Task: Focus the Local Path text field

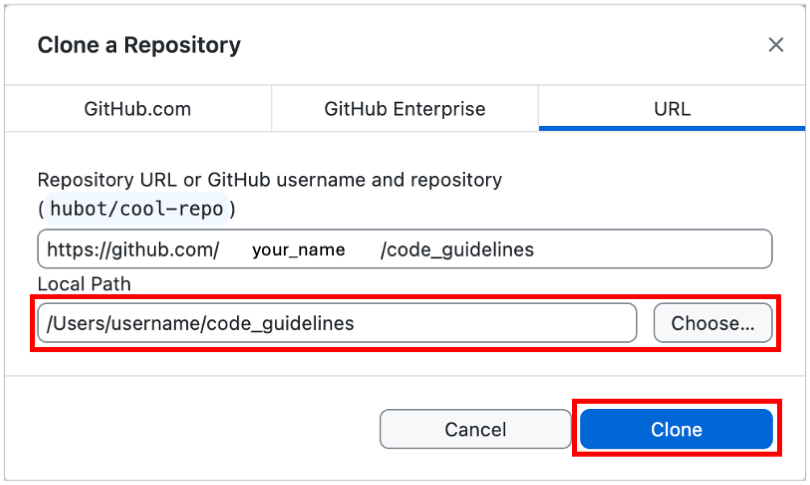Action: [337, 323]
